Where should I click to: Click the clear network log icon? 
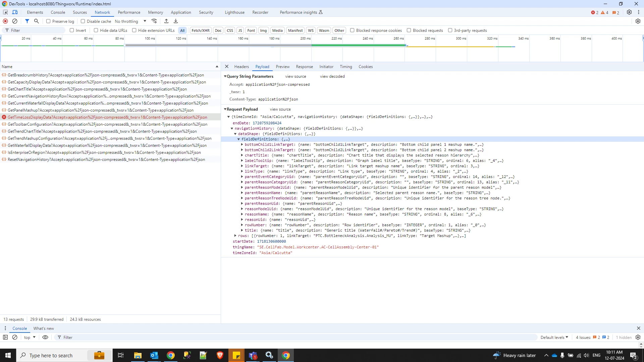(x=15, y=21)
